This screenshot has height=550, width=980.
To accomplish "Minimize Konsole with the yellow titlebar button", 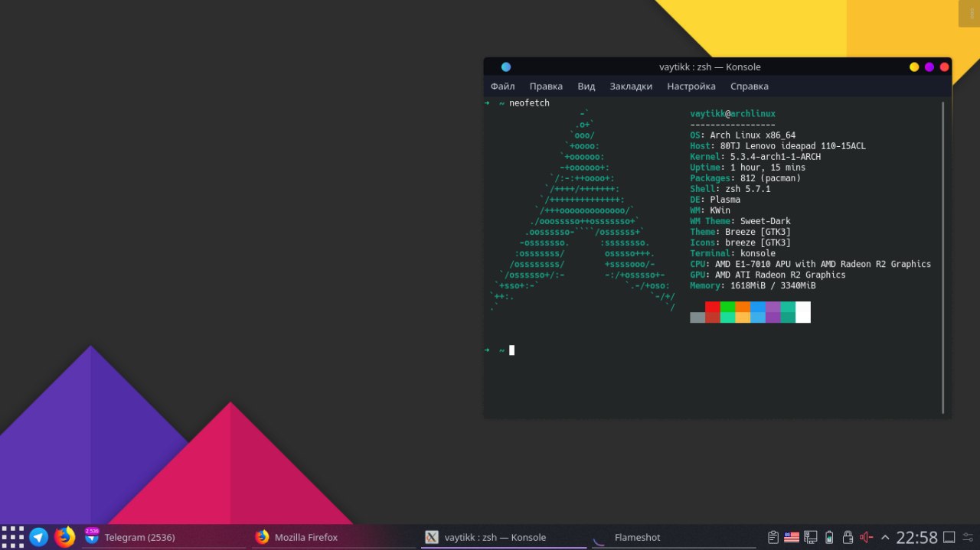I will click(x=914, y=67).
